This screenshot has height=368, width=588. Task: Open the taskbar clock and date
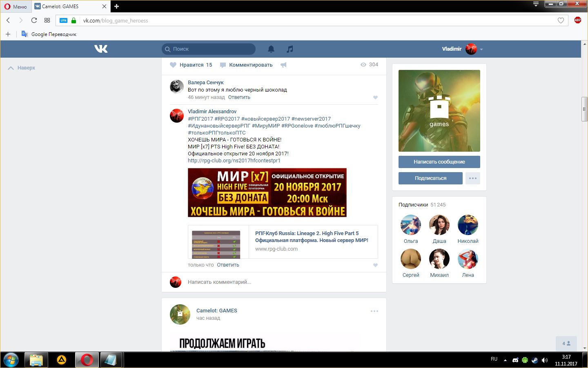tap(566, 360)
